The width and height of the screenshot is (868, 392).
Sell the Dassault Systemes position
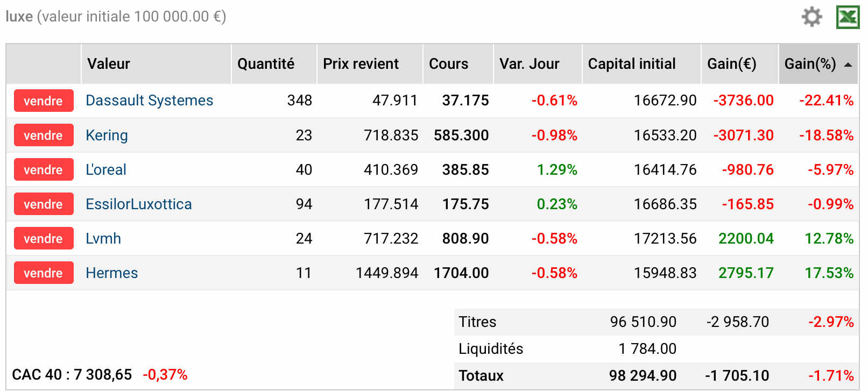pos(44,101)
